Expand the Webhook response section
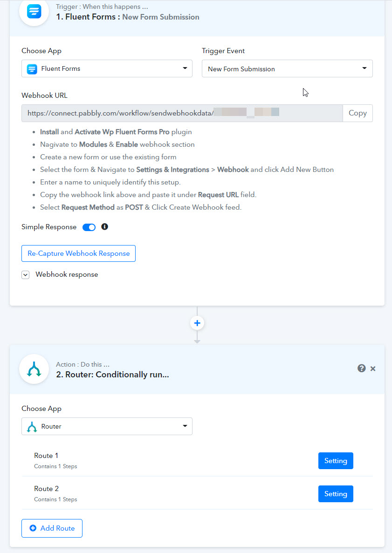Screen dimensions: 392x553 [x=26, y=275]
